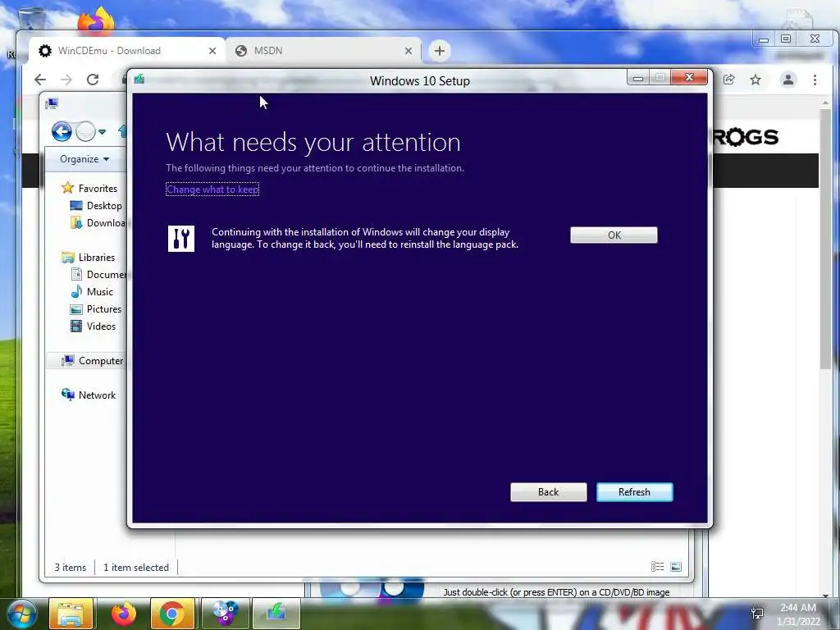This screenshot has height=630, width=840.
Task: Select Libraries in the navigation pane
Action: tap(89, 257)
